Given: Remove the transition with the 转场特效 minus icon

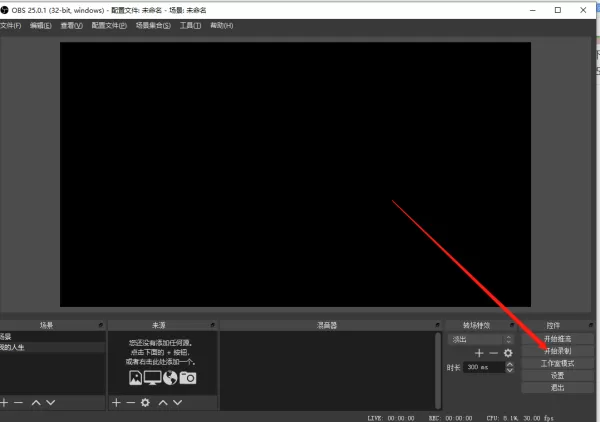Looking at the screenshot, I should (x=494, y=353).
